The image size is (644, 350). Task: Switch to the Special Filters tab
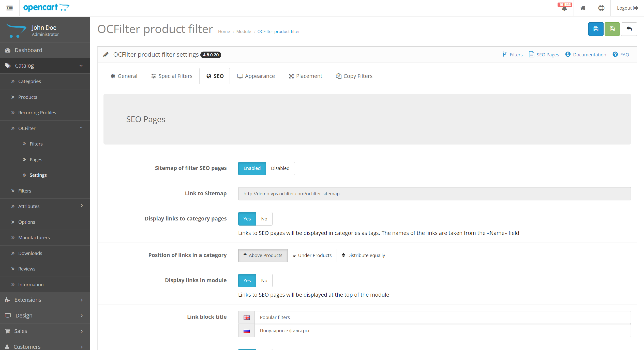(172, 76)
